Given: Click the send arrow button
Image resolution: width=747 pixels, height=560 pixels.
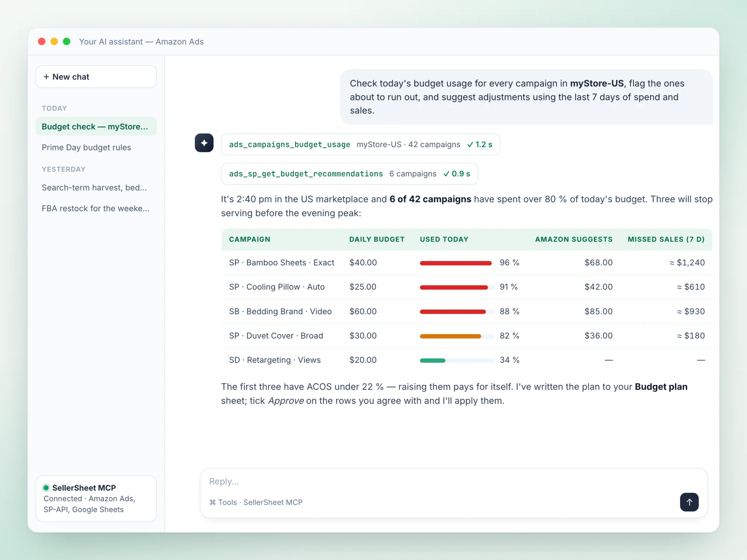Looking at the screenshot, I should click(689, 502).
